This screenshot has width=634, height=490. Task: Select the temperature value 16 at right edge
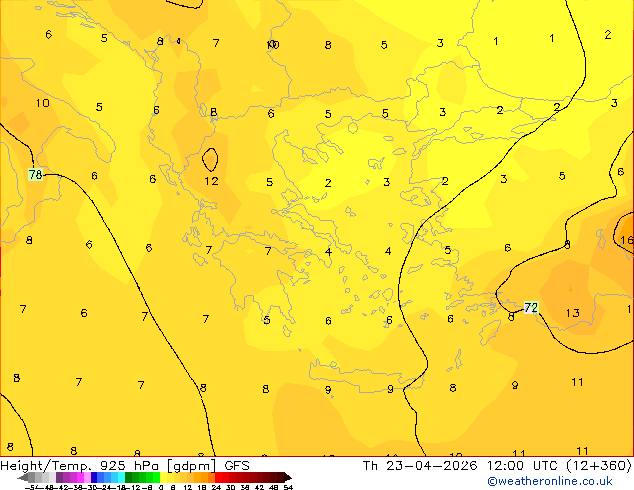click(627, 240)
